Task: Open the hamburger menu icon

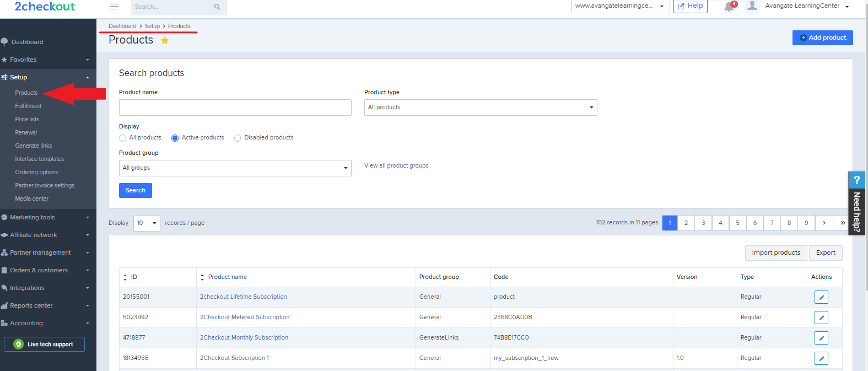Action: tap(114, 7)
